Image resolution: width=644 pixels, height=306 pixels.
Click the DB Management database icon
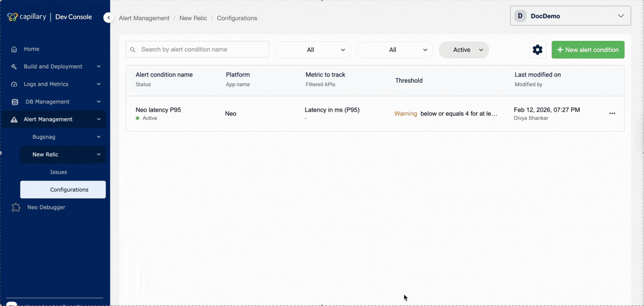tap(15, 102)
